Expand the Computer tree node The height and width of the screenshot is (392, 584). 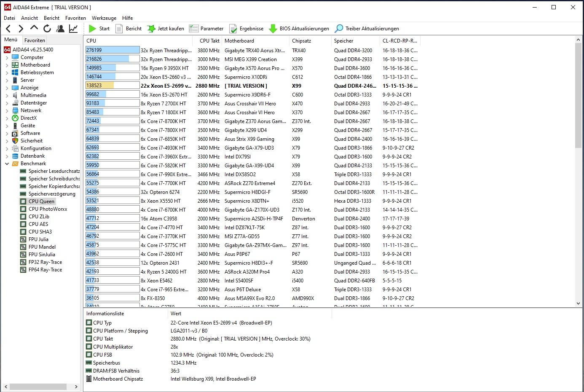(x=7, y=57)
